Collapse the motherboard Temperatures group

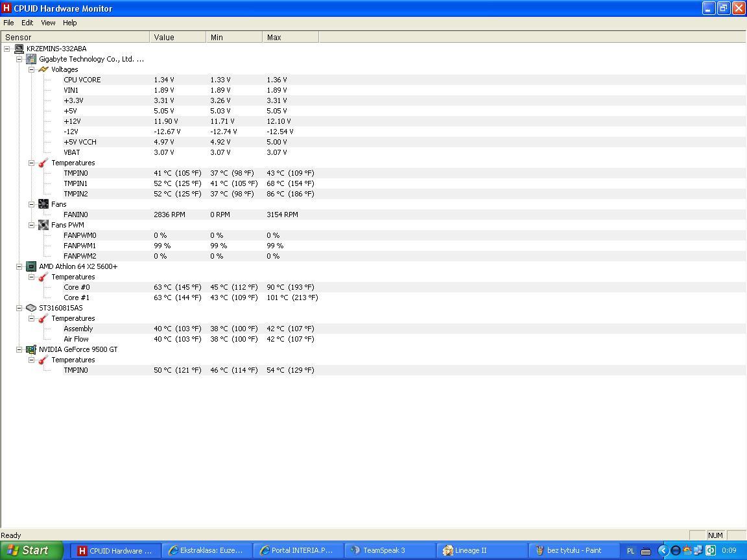coord(31,163)
